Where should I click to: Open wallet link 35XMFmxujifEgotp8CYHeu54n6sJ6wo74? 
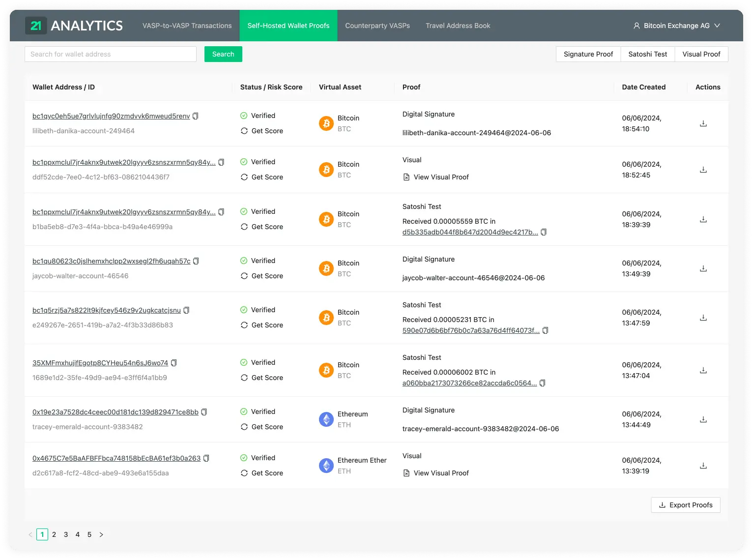tap(100, 362)
